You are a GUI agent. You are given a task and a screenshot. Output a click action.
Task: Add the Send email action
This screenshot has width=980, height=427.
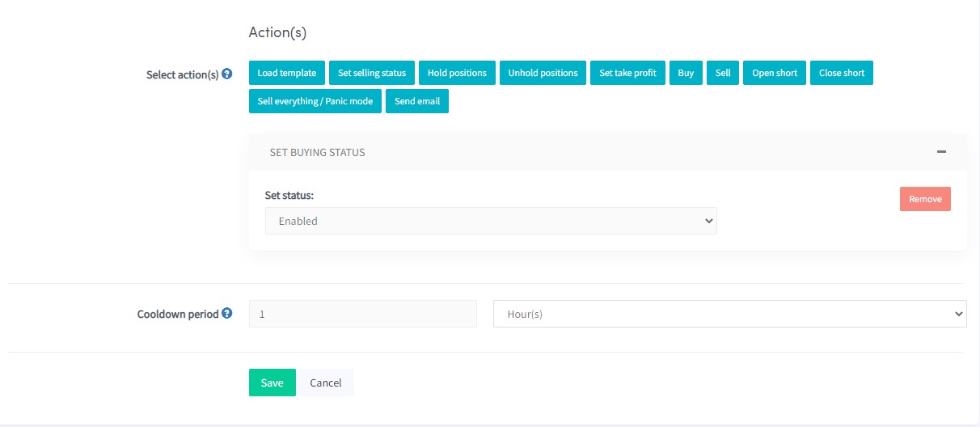click(x=417, y=101)
